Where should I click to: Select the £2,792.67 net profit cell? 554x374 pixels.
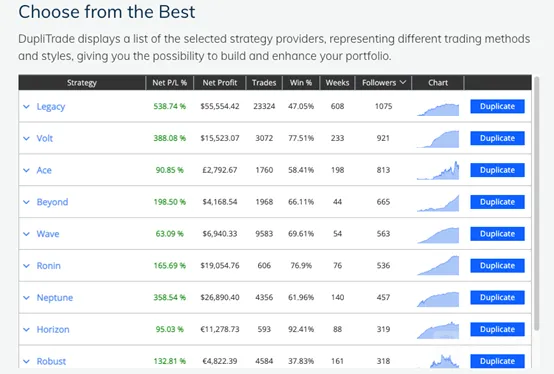[220, 170]
